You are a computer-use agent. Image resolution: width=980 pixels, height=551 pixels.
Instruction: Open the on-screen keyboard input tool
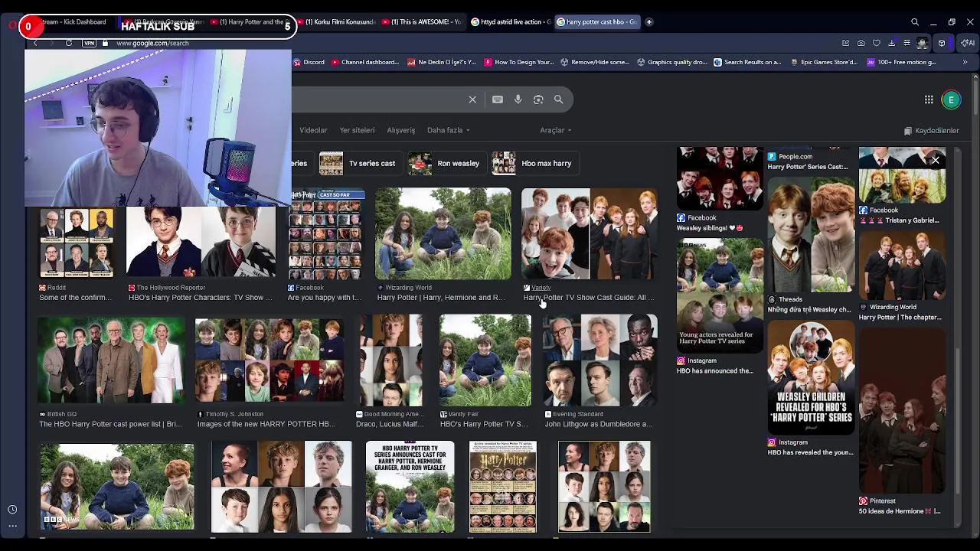pyautogui.click(x=498, y=99)
